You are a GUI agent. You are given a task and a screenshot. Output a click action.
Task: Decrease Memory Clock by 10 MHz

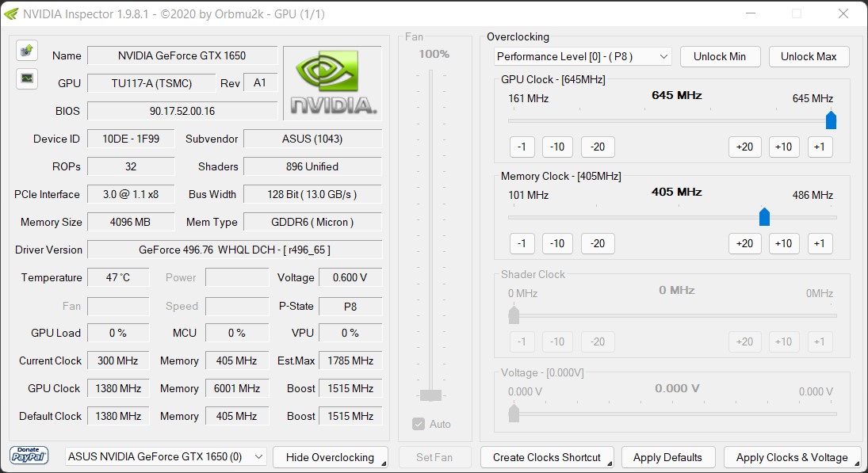[x=557, y=243]
